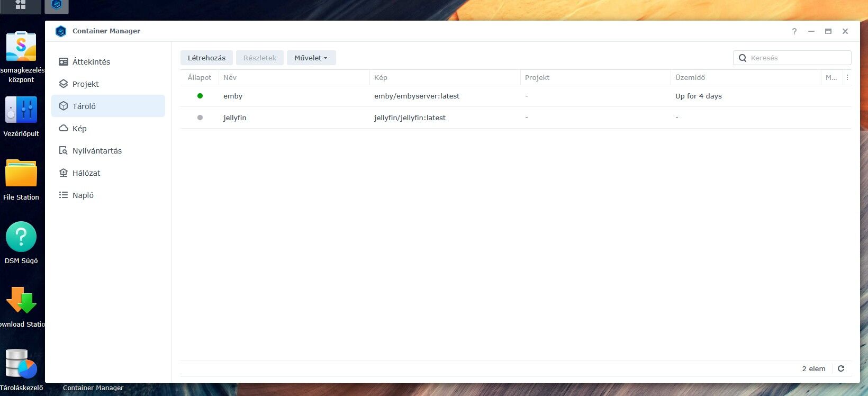Focus the Keresés search field

[x=792, y=58]
